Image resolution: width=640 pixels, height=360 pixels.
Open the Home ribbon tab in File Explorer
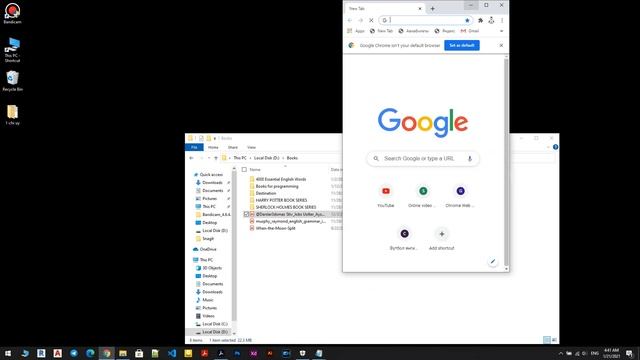213,147
